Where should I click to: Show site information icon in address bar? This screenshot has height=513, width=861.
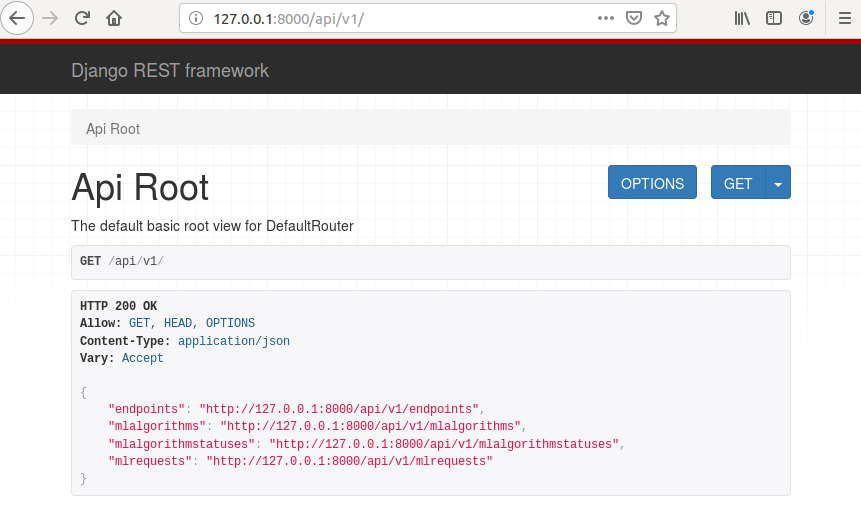(196, 18)
